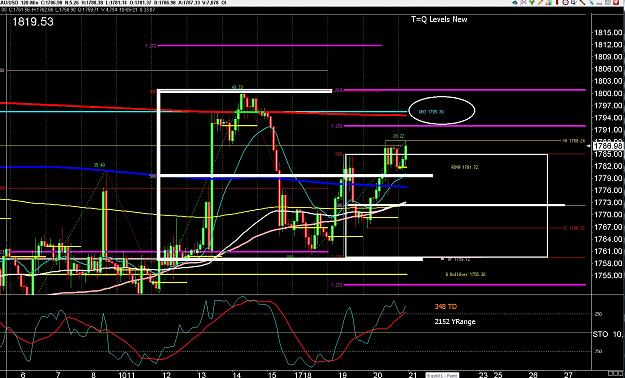Click the STO indicator label on the right axis
Viewport: 625px width, 378px height.
600,334
